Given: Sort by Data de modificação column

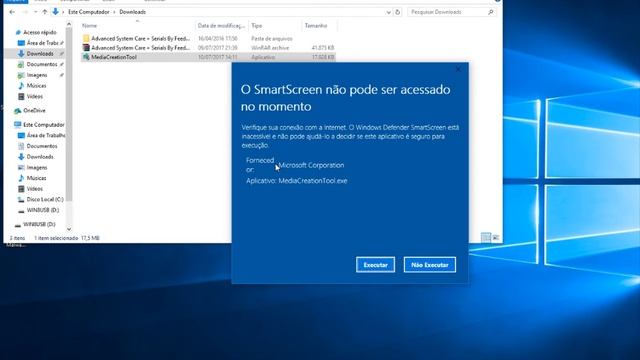Looking at the screenshot, I should (x=221, y=26).
